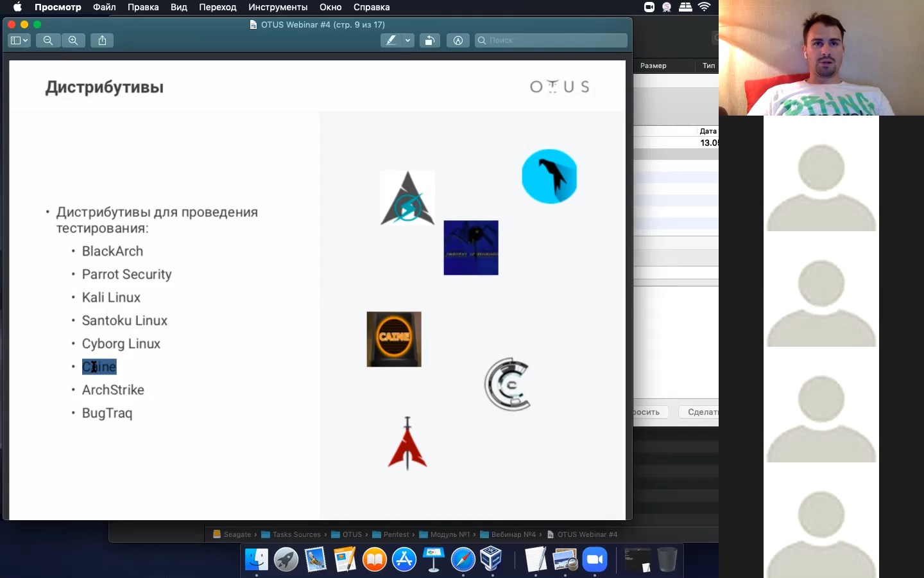Open Zoom app from the Dock
Screen dimensions: 924x578
point(595,559)
